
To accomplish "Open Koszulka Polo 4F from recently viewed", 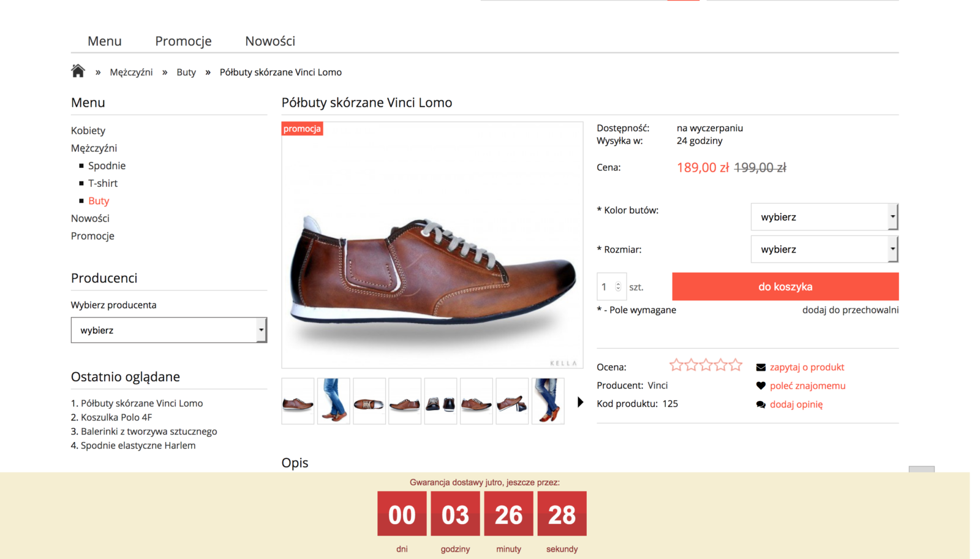I will pos(116,417).
